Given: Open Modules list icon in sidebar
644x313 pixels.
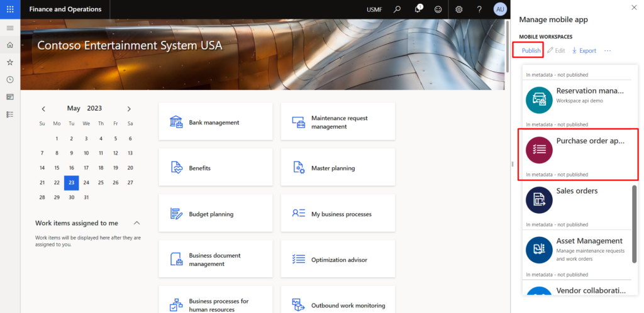Looking at the screenshot, I should point(10,114).
